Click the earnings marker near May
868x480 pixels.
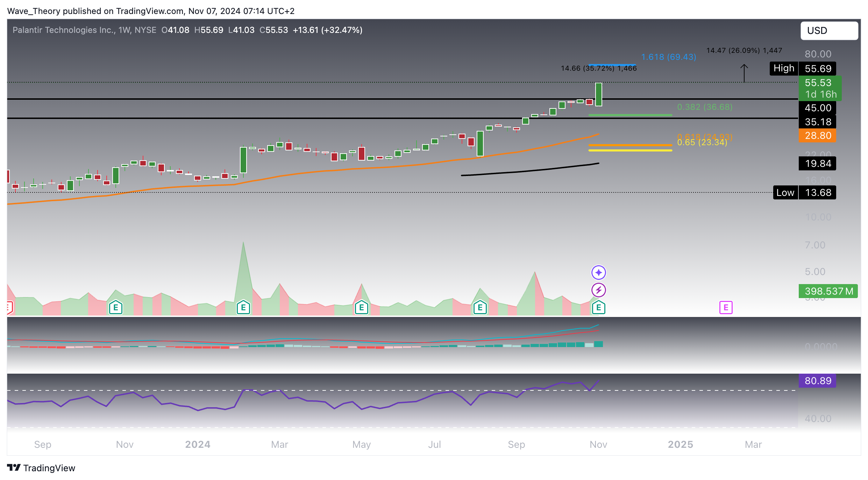click(x=361, y=308)
